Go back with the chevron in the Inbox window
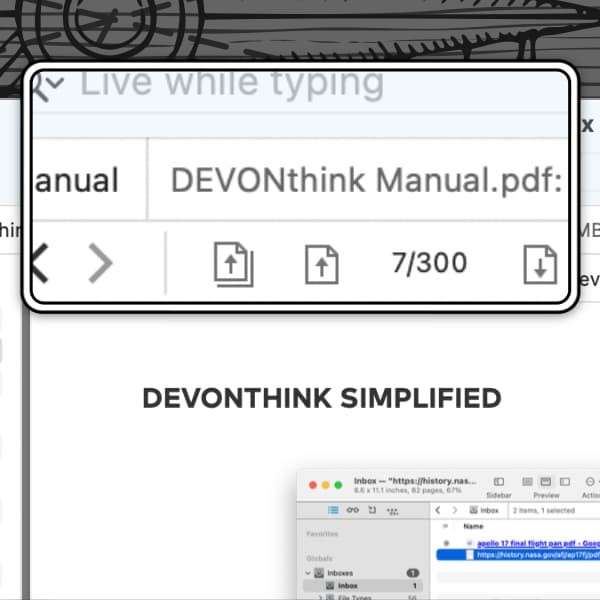Viewport: 600px width, 600px height. point(438,510)
